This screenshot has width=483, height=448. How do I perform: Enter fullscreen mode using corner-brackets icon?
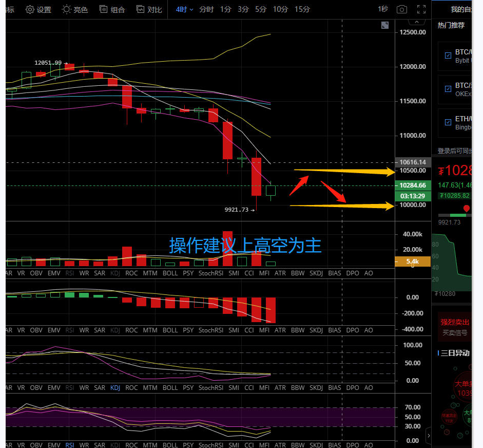click(x=421, y=9)
